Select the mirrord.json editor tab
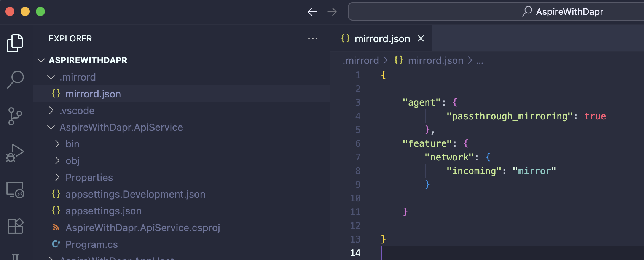Image resolution: width=644 pixels, height=260 pixels. (x=381, y=38)
